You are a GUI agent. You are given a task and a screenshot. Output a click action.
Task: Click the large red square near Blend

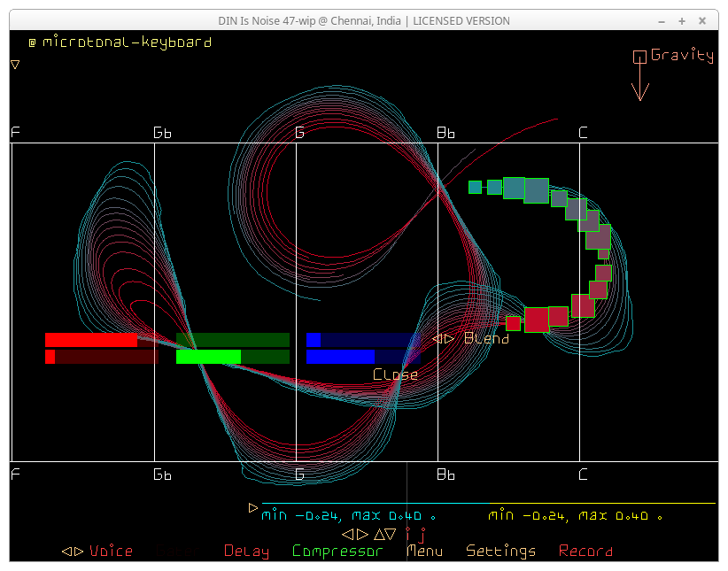pyautogui.click(x=537, y=320)
